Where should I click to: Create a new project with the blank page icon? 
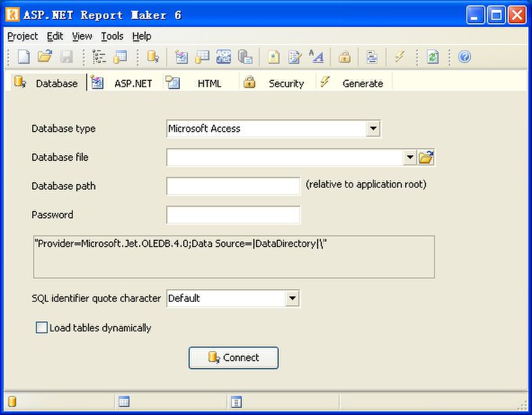23,57
